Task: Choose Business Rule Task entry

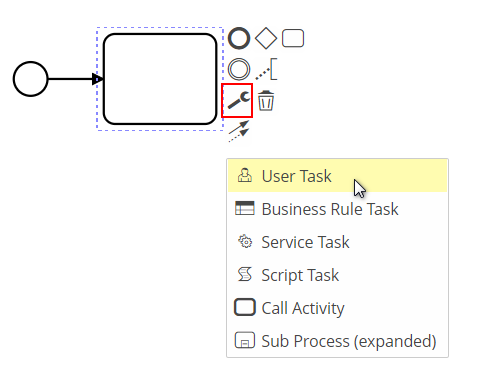Action: (337, 209)
